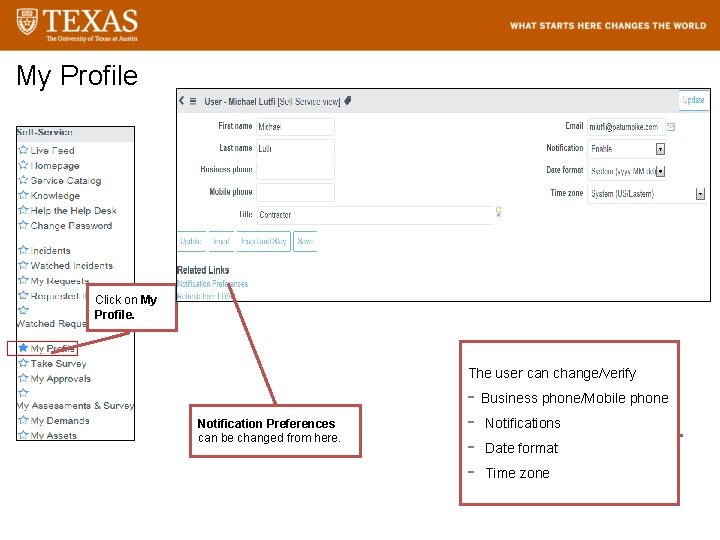Click the First name input field
Image resolution: width=720 pixels, height=540 pixels.
click(295, 127)
